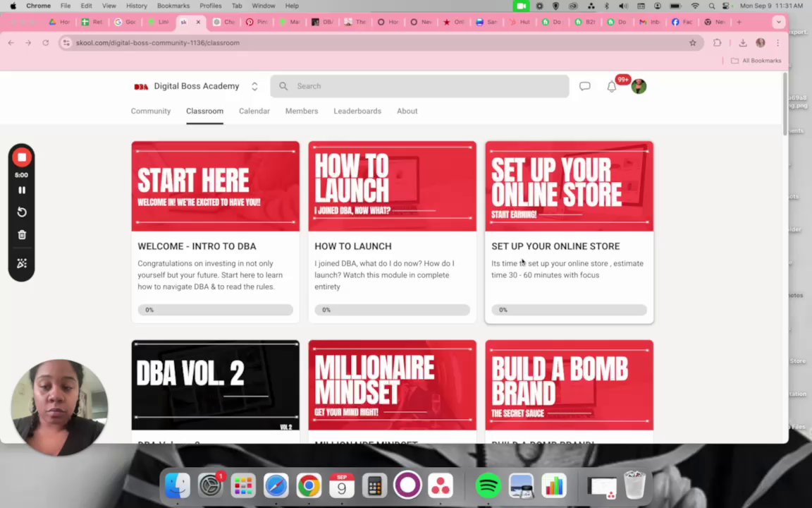The image size is (812, 508).
Task: Open Spotlight search in menu bar
Action: [x=711, y=6]
